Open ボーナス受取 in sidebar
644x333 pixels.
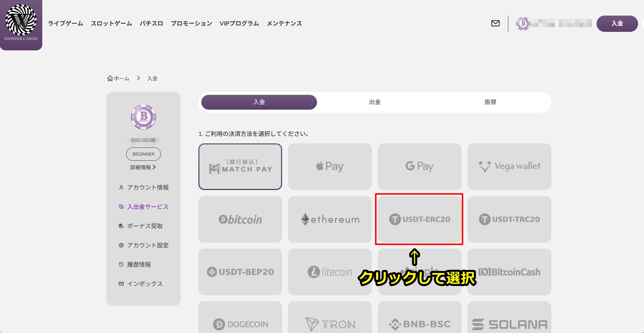(x=141, y=226)
